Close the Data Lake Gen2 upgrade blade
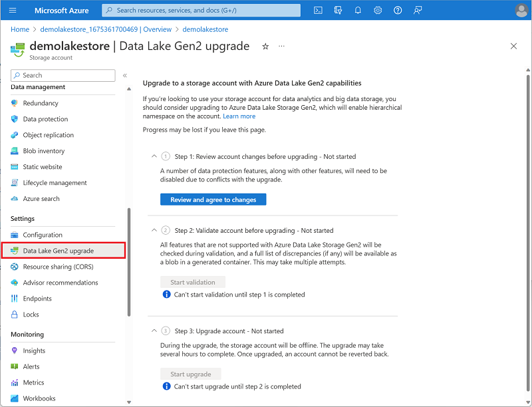The width and height of the screenshot is (532, 407). pyautogui.click(x=513, y=46)
